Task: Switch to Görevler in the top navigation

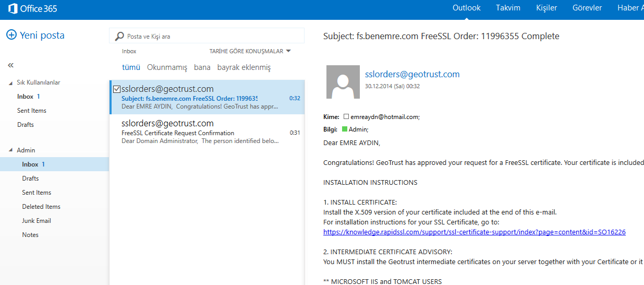Action: click(587, 8)
